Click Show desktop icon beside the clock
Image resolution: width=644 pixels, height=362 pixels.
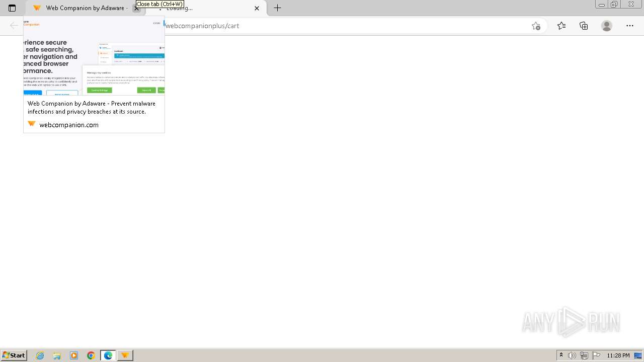point(638,355)
